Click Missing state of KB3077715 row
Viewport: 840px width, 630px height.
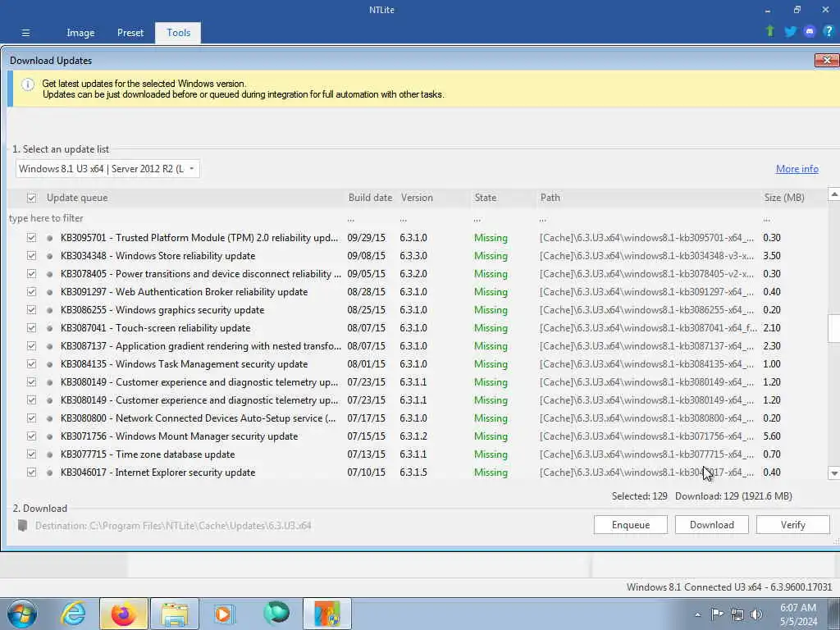pyautogui.click(x=491, y=454)
